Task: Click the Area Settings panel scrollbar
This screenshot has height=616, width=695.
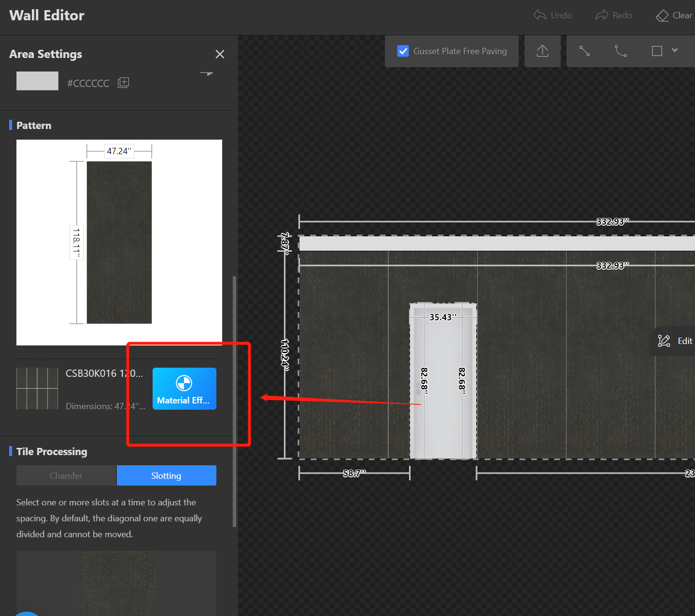Action: (x=235, y=401)
